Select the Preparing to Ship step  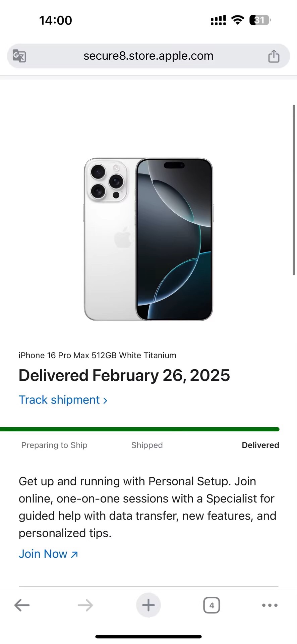coord(54,445)
